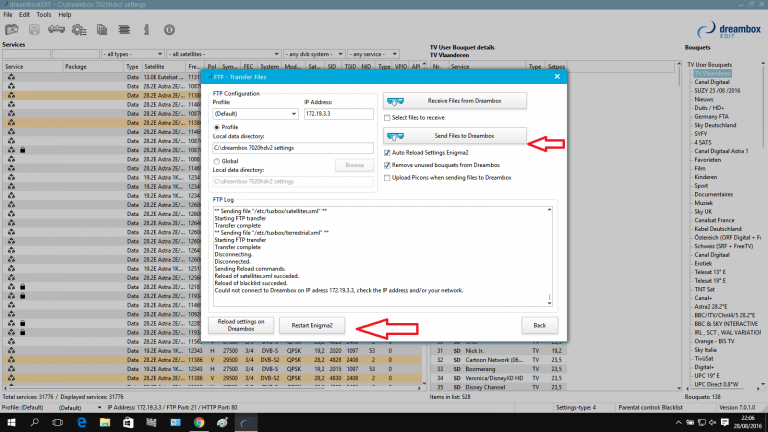
Task: Open the Profile dropdown in FTP Configuration
Action: point(254,114)
